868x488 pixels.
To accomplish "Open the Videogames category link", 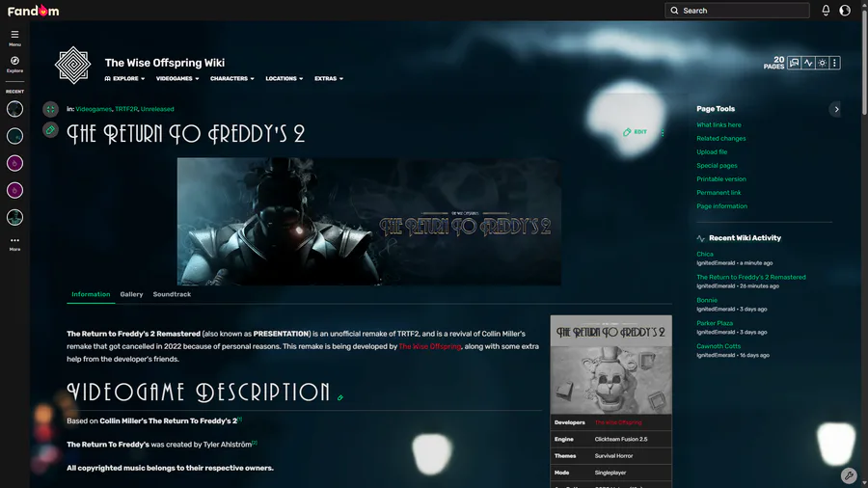I will [x=94, y=109].
